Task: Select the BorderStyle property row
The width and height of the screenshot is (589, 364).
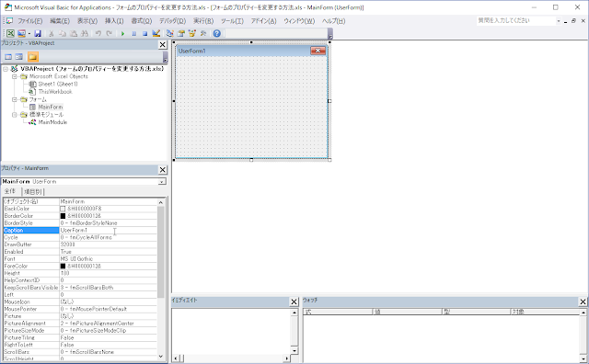Action: pos(80,222)
